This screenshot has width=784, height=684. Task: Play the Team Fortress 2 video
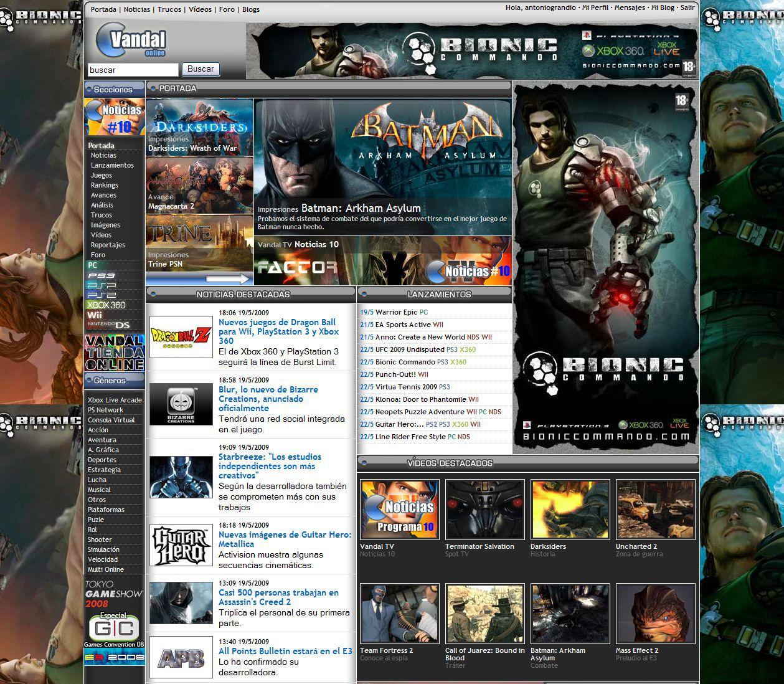click(400, 614)
